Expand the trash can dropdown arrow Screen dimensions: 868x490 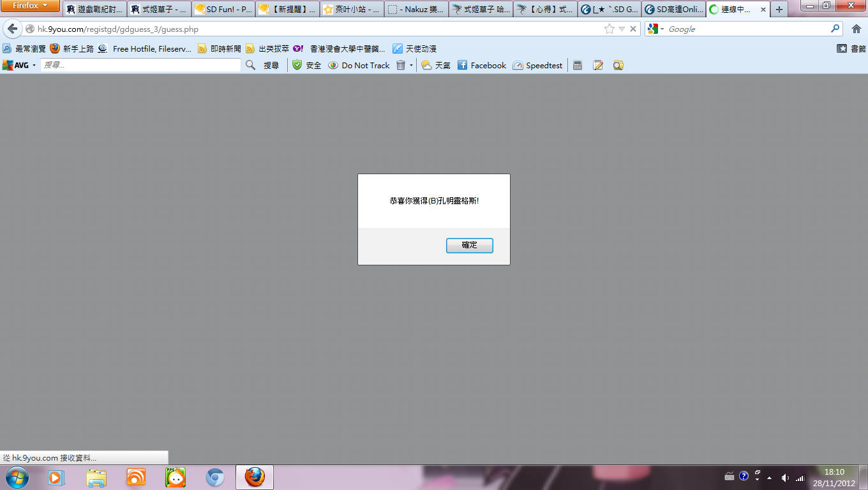coord(412,65)
